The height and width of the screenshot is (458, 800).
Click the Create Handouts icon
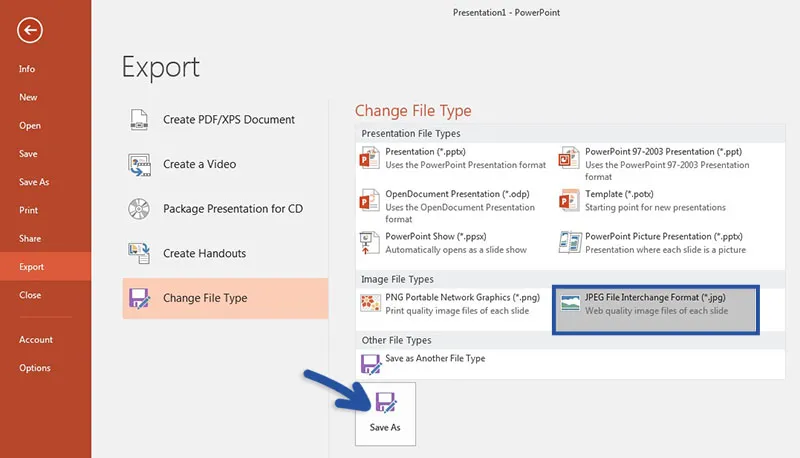tap(139, 253)
